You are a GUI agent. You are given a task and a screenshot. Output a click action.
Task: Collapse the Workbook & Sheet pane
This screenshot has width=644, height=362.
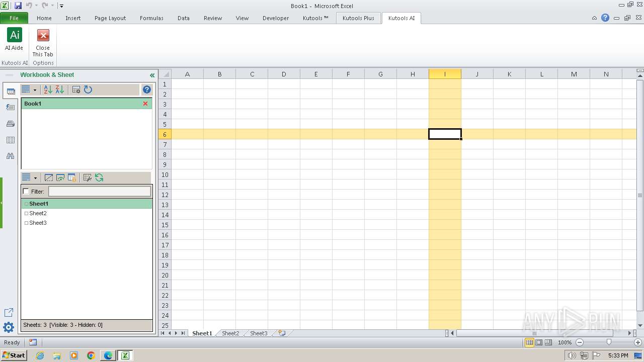click(x=152, y=75)
